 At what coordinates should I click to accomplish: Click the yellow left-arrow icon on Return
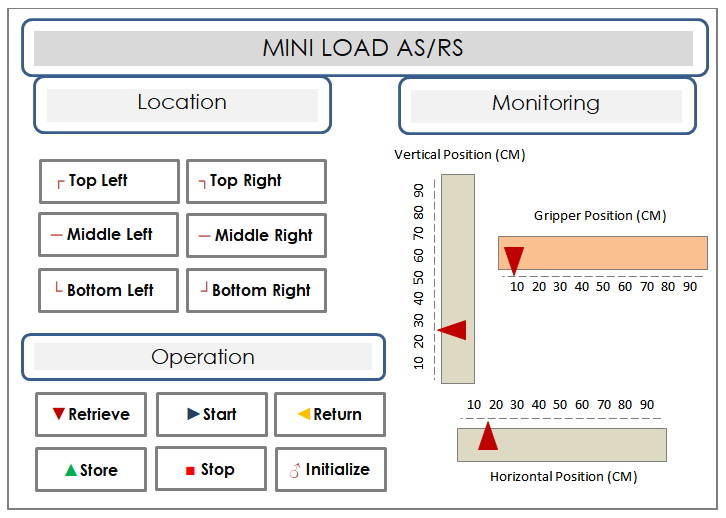pyautogui.click(x=304, y=413)
